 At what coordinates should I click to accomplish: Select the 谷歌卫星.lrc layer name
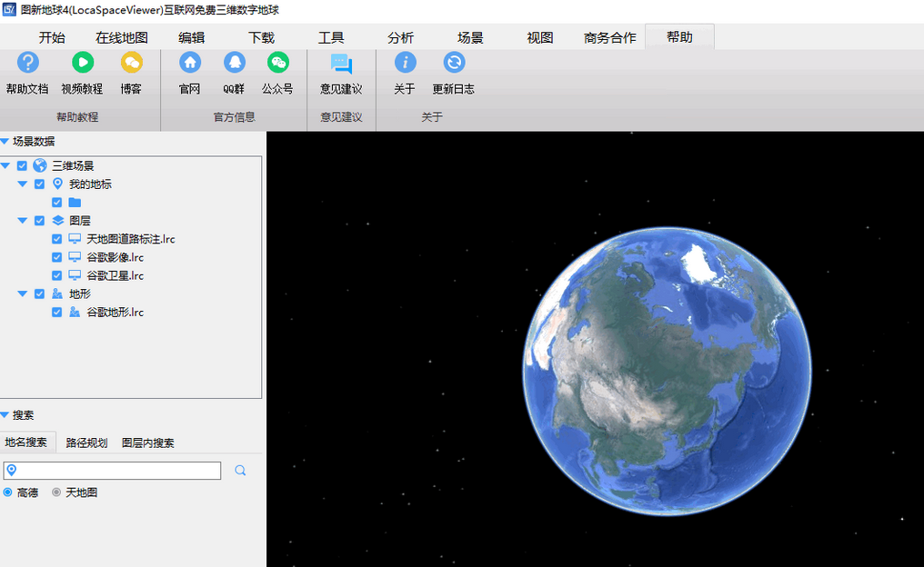(115, 275)
